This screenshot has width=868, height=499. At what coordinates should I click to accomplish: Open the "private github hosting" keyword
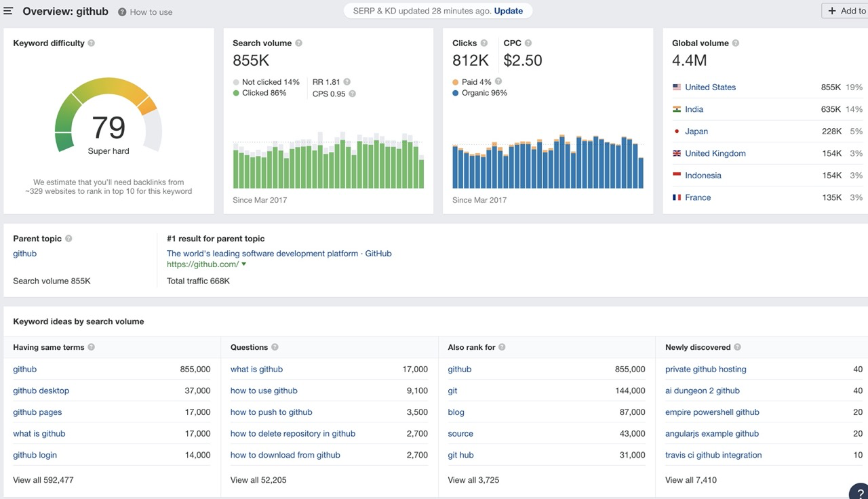coord(705,370)
